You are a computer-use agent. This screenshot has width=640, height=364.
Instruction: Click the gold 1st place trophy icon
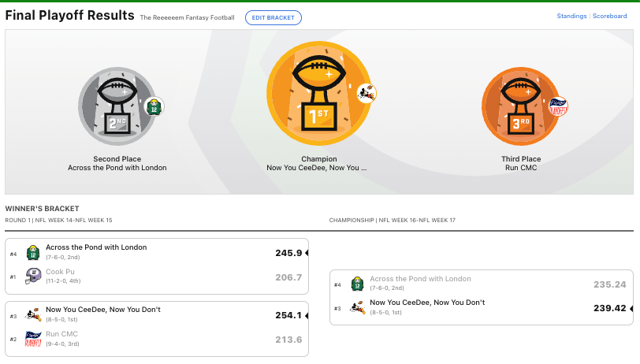pos(318,93)
